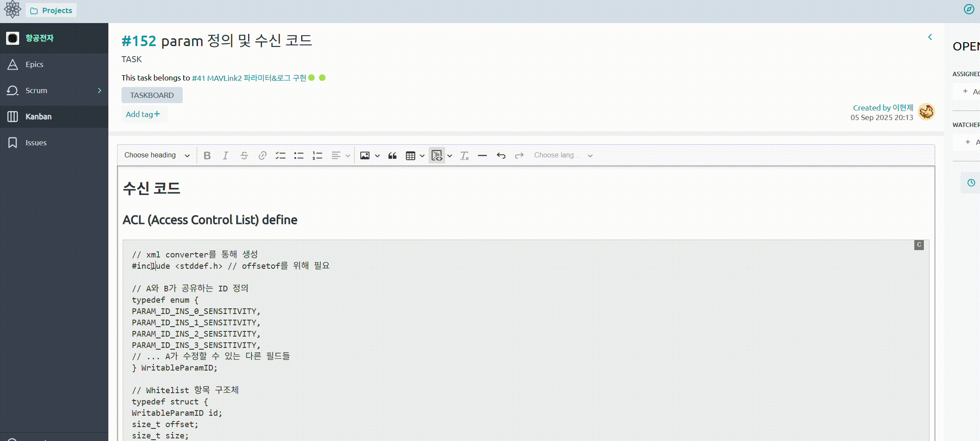Add a tag to task #152
This screenshot has width=980, height=441.
pos(143,114)
